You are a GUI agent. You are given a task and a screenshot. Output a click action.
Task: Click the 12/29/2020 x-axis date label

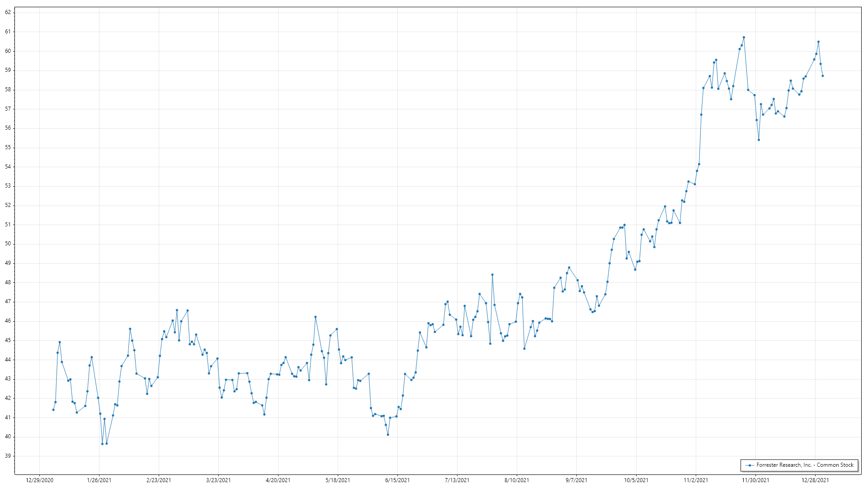click(x=39, y=480)
